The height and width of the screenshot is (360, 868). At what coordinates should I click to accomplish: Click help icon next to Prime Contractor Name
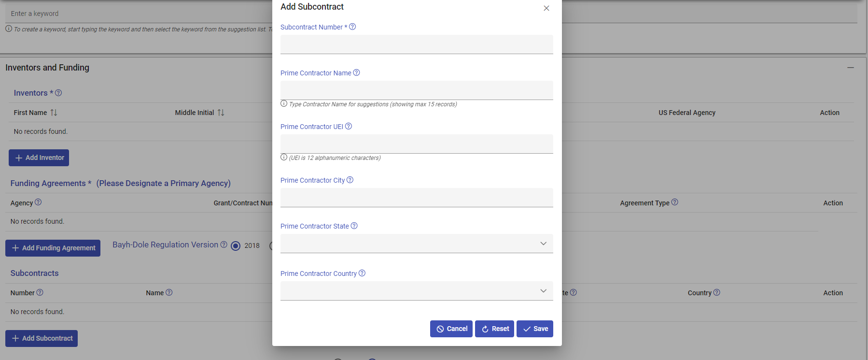click(356, 73)
